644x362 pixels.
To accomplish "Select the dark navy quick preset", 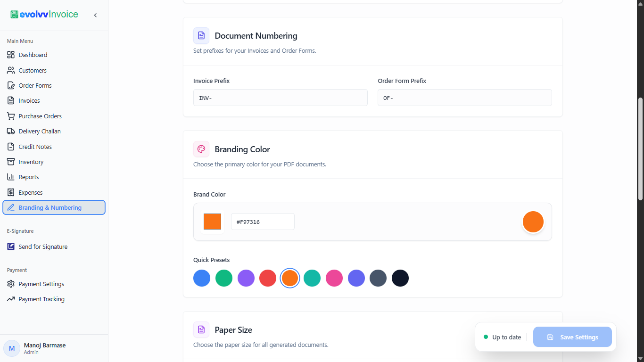I will click(400, 278).
